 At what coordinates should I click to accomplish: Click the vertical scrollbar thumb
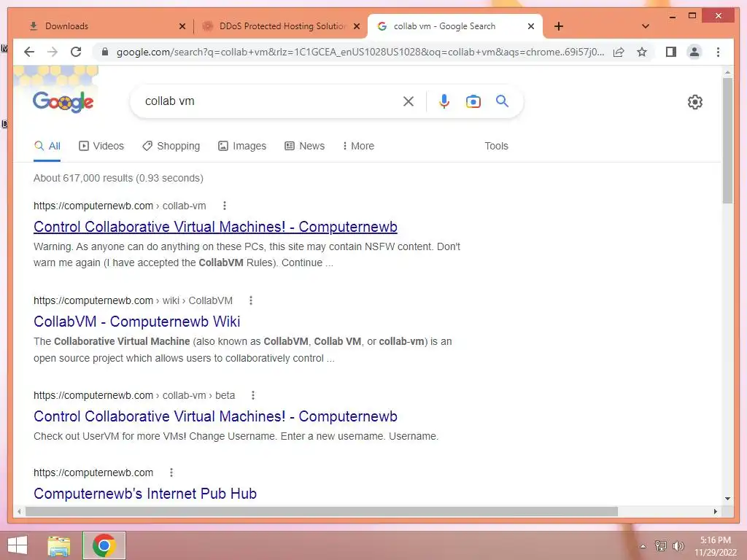(x=727, y=141)
